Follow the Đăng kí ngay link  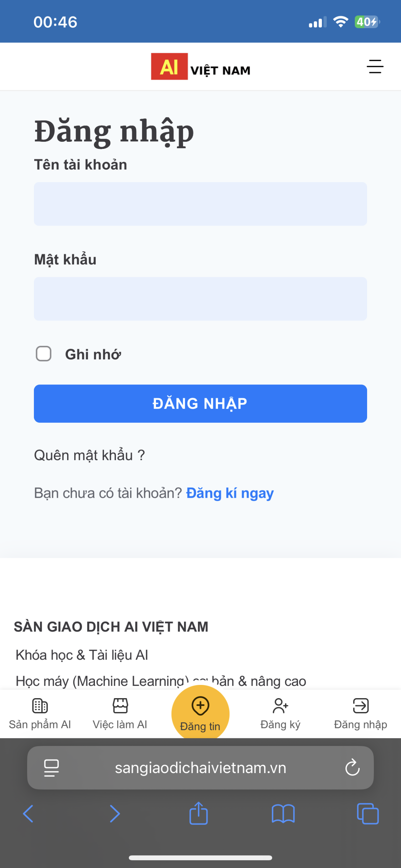pyautogui.click(x=230, y=493)
